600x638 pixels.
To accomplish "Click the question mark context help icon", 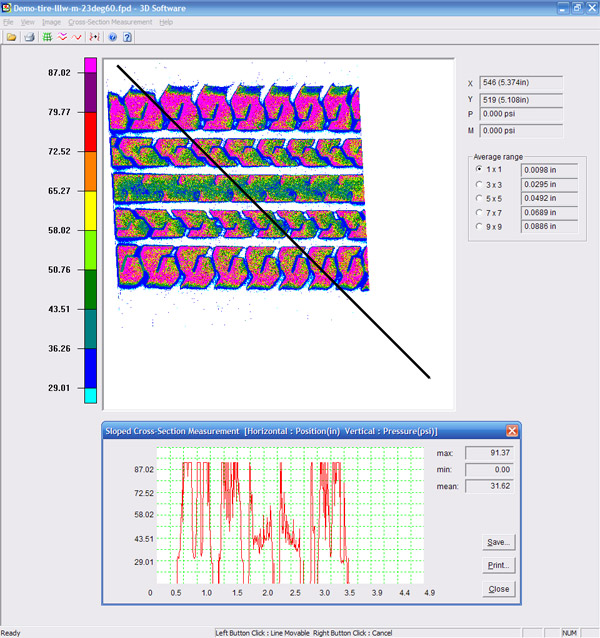I will point(127,37).
